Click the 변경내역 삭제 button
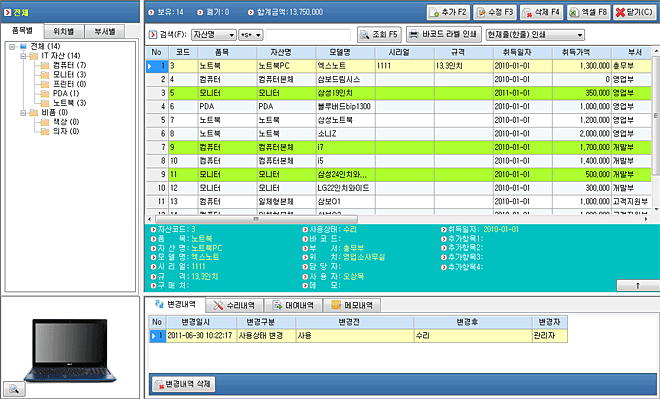The width and height of the screenshot is (660, 399). [x=183, y=384]
